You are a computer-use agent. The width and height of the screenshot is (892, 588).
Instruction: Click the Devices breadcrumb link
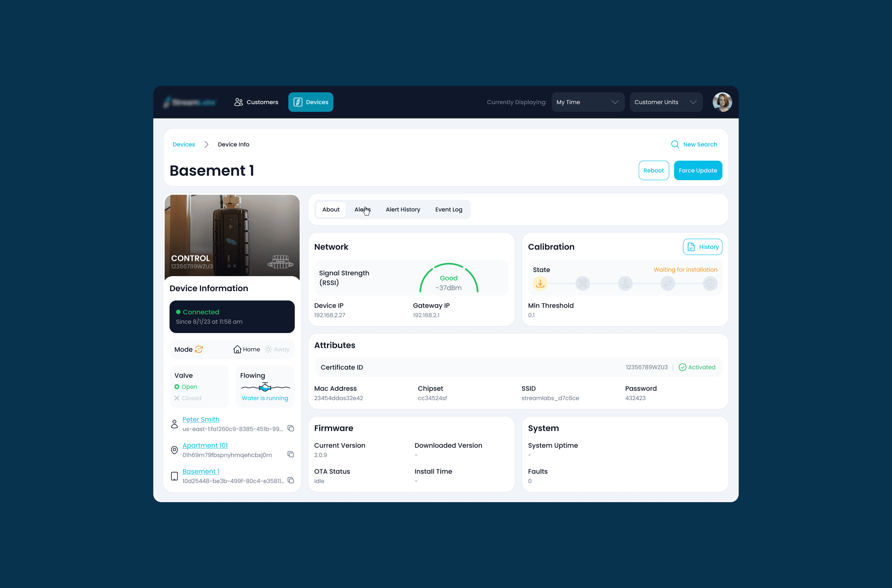click(x=184, y=144)
